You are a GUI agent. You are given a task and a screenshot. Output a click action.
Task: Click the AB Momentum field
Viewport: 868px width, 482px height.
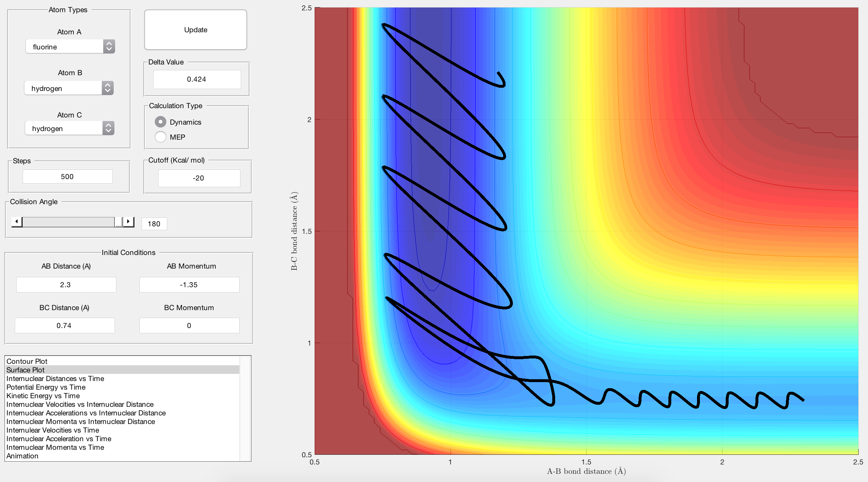[189, 285]
